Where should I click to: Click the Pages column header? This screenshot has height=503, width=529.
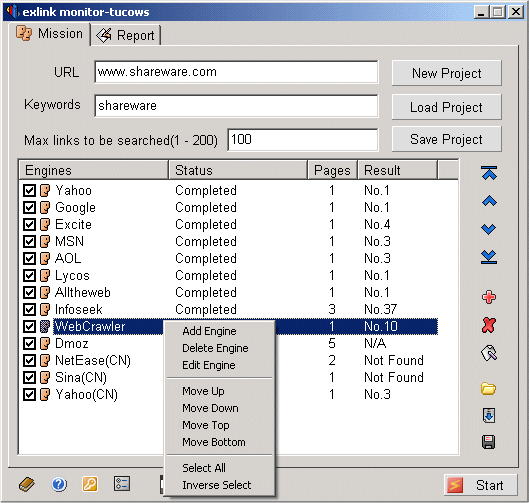(333, 170)
